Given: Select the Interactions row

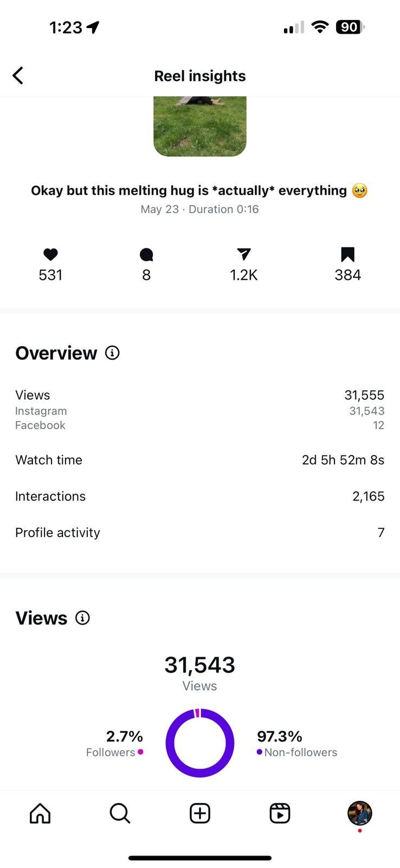Looking at the screenshot, I should point(200,496).
